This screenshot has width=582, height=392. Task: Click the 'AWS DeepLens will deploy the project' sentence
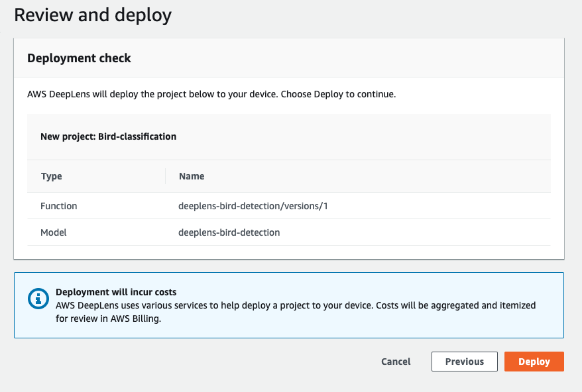152,94
